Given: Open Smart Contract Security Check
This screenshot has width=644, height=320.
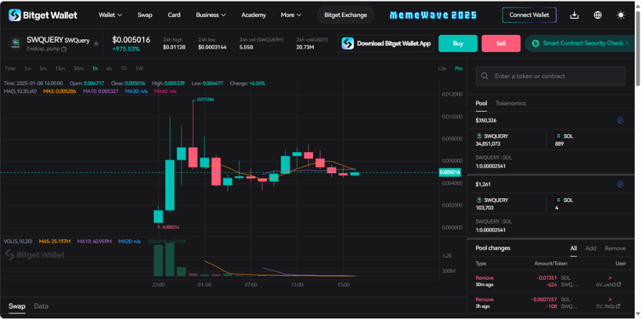Looking at the screenshot, I should tap(579, 44).
